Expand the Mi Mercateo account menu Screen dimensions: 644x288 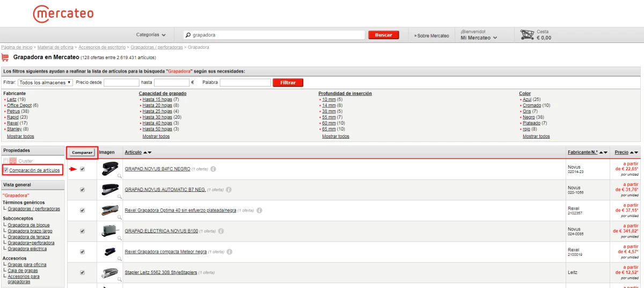(x=479, y=38)
